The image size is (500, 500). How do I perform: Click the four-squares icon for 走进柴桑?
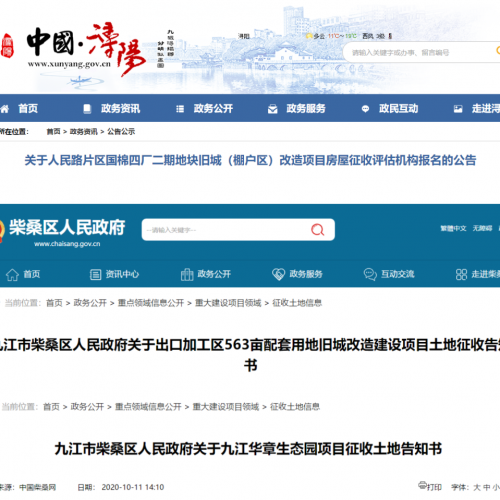[x=461, y=275]
